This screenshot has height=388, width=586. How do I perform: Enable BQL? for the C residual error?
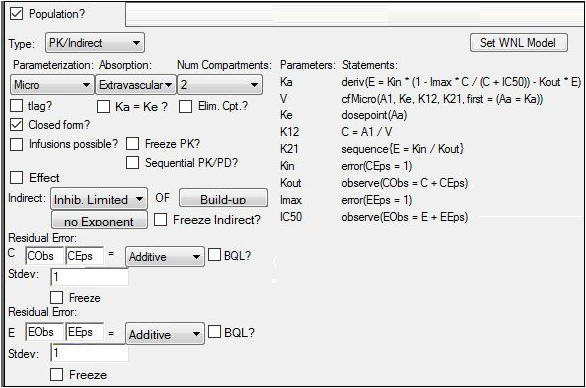215,255
